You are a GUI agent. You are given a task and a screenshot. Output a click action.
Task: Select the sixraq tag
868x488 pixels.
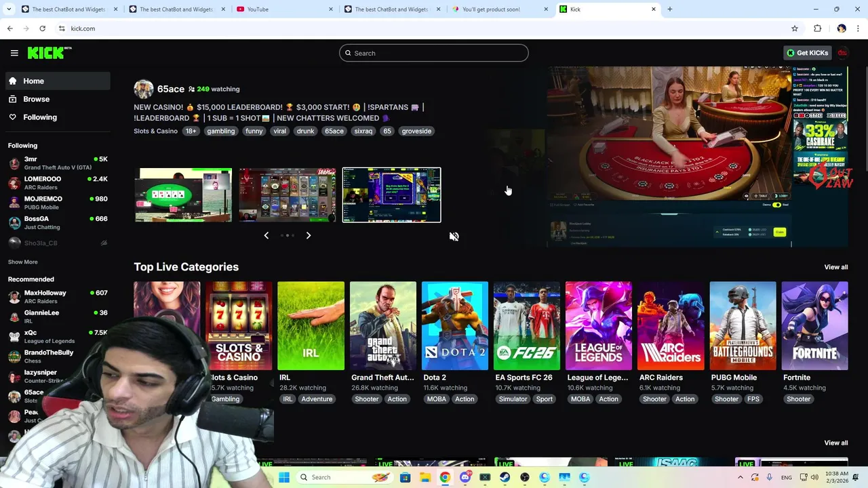coord(363,131)
